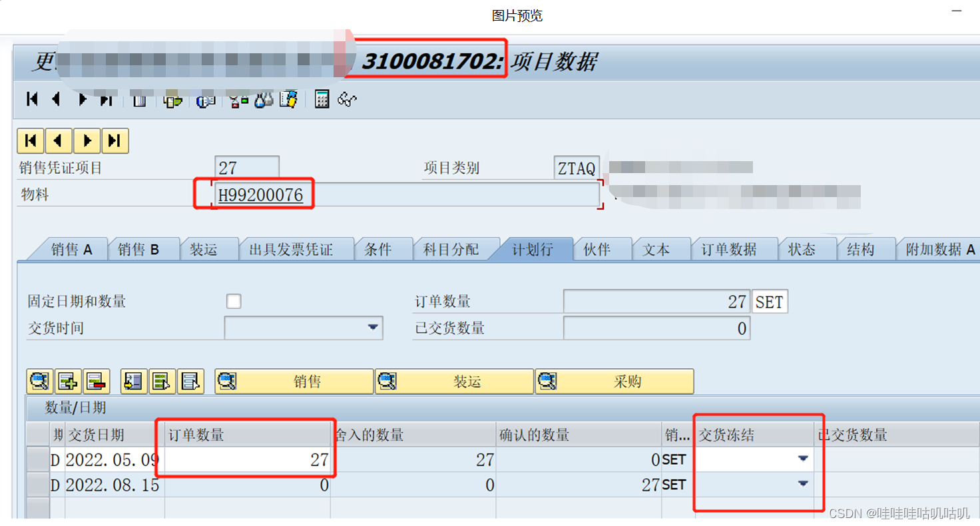Click material number H99200076 field
Screen dimensions: 980x526
pos(406,195)
